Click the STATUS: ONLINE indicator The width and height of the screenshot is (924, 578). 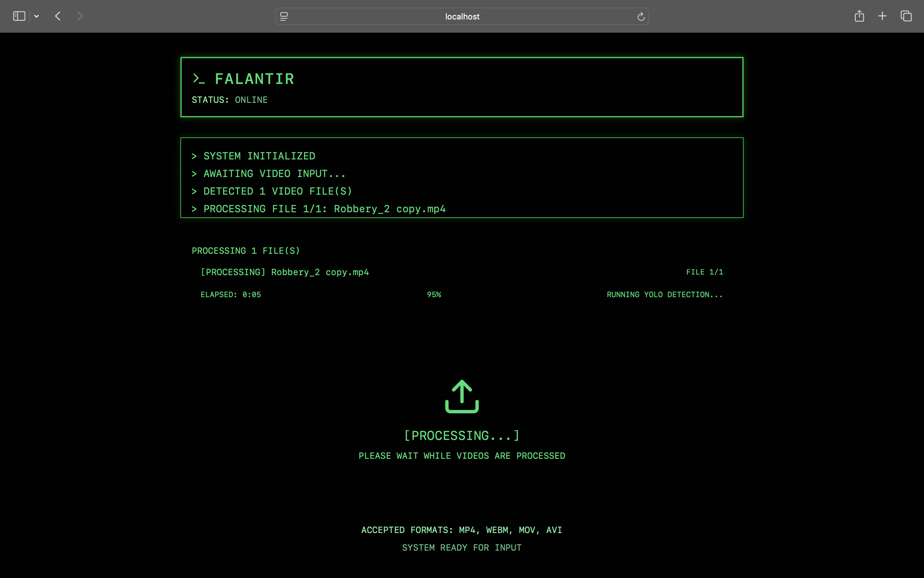(x=229, y=100)
